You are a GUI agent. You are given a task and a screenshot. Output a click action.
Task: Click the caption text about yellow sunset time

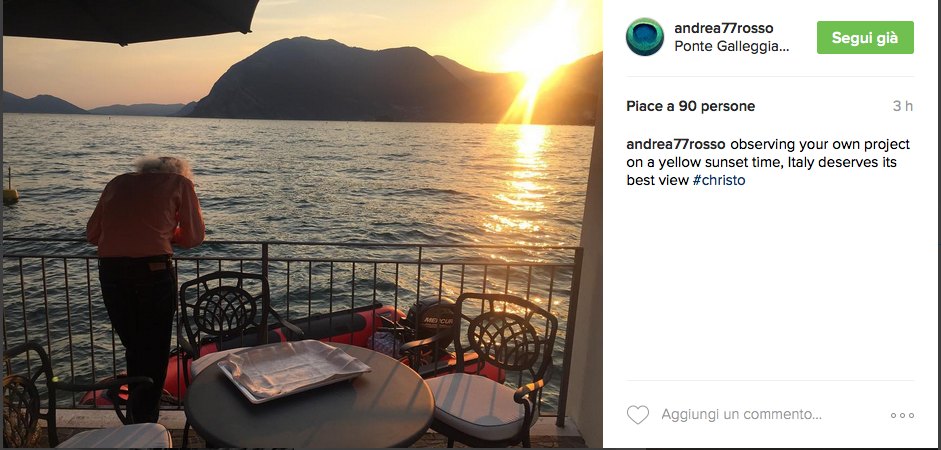(768, 163)
